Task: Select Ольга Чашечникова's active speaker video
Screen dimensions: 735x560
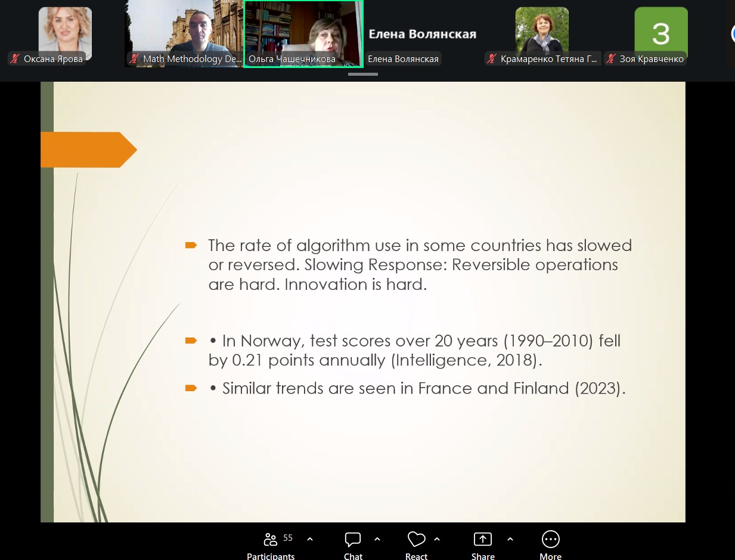Action: click(x=303, y=30)
